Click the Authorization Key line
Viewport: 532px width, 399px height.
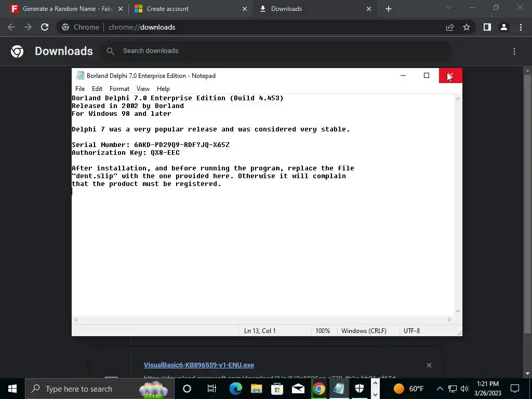pos(126,153)
